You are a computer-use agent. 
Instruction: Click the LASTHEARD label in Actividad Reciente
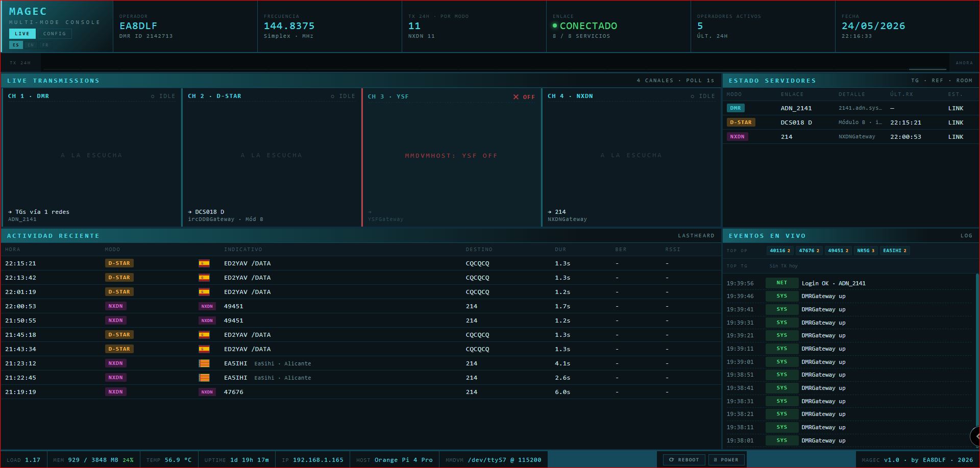tap(696, 236)
